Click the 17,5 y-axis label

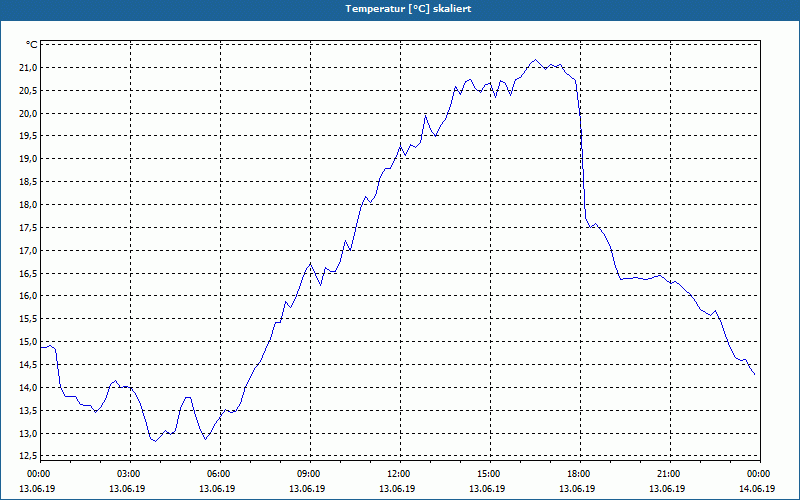click(x=28, y=228)
